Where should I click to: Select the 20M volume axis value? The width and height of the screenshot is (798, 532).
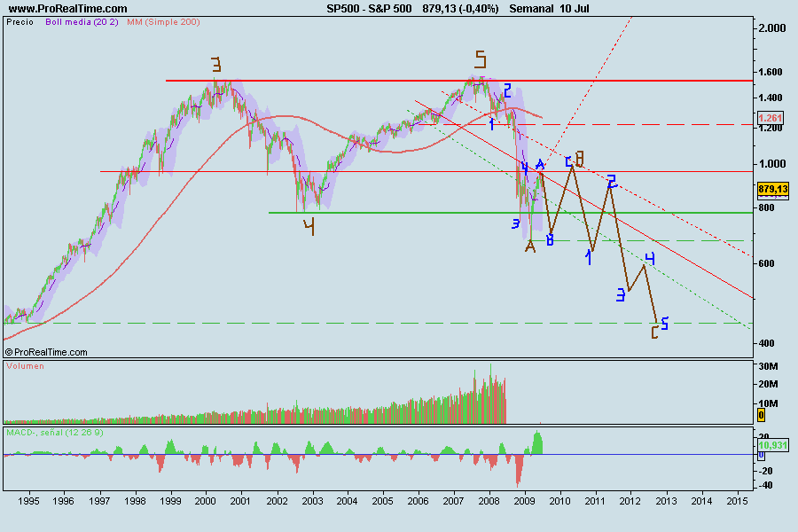coord(769,384)
